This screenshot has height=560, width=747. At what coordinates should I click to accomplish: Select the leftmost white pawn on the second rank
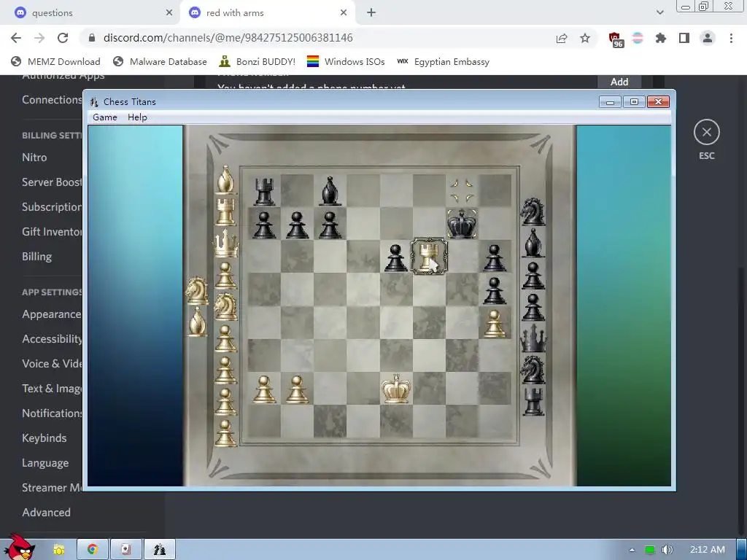264,389
